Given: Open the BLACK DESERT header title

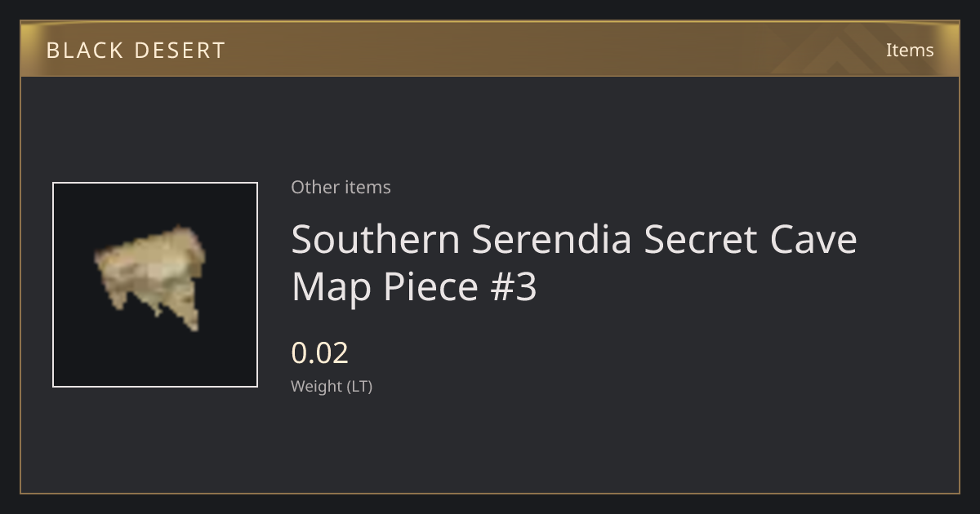Looking at the screenshot, I should point(136,50).
